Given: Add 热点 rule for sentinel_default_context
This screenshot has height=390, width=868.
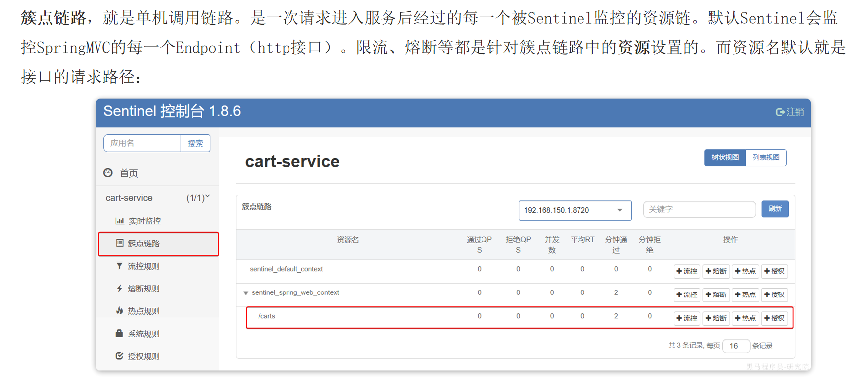Looking at the screenshot, I should (x=745, y=271).
